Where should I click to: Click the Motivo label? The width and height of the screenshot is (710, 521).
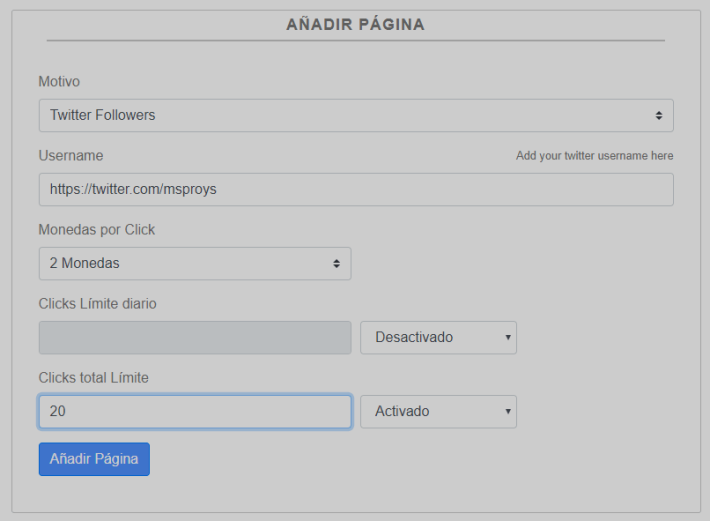59,81
